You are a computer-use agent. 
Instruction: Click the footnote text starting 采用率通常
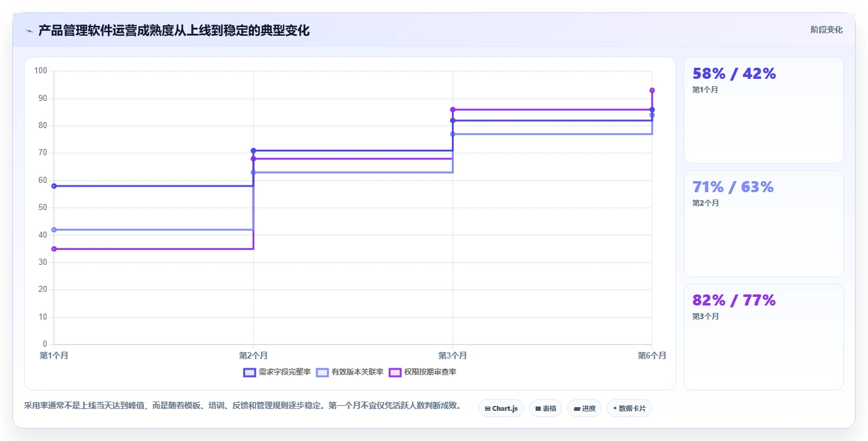coord(243,406)
